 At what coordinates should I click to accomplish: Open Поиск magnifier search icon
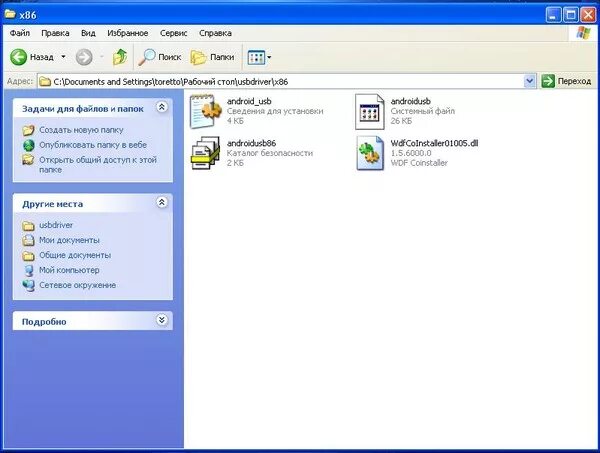[x=147, y=57]
